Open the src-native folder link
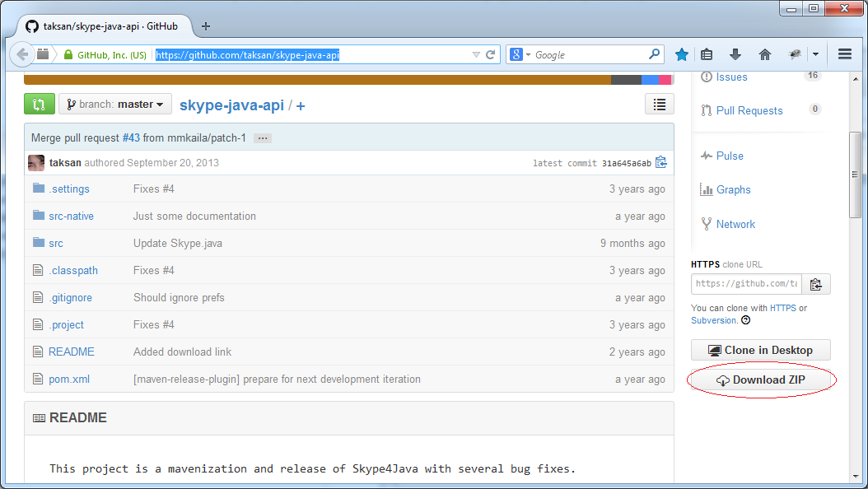This screenshot has width=868, height=489. pyautogui.click(x=72, y=216)
